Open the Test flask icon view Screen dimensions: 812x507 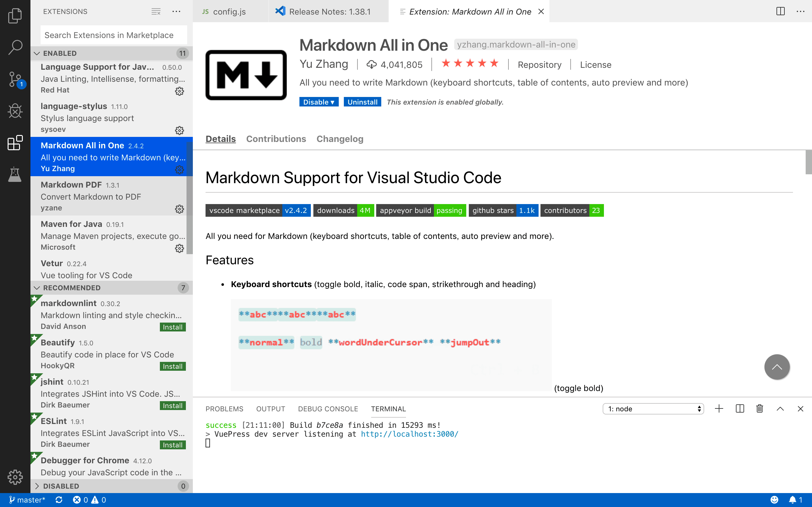pos(15,174)
